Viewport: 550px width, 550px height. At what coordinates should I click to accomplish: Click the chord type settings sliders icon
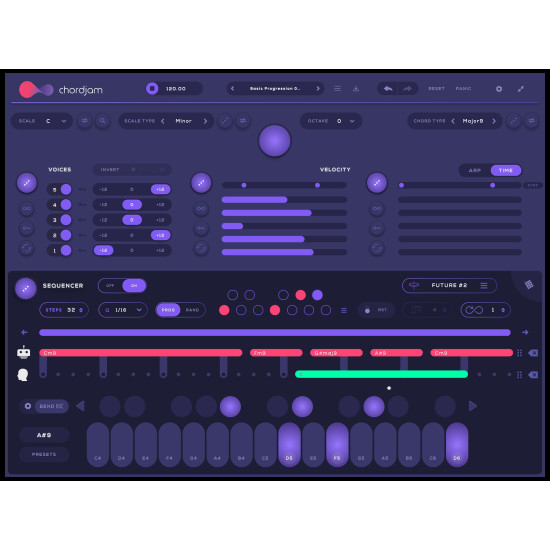tap(532, 121)
